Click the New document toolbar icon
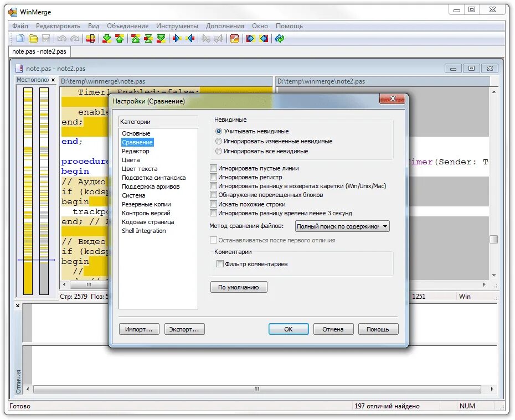The image size is (515, 420). [20, 39]
